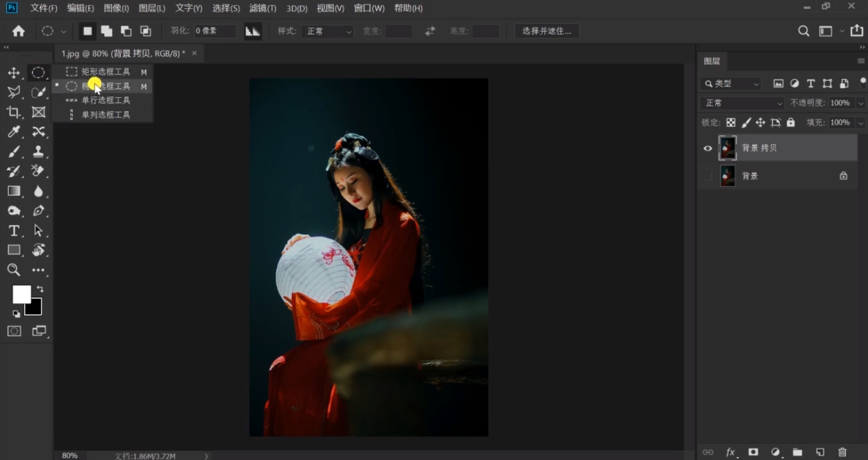Toggle pixel layer filter icon

pyautogui.click(x=778, y=83)
